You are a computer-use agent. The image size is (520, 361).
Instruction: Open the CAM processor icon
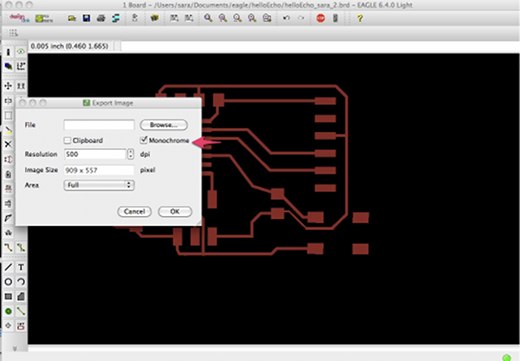click(116, 18)
